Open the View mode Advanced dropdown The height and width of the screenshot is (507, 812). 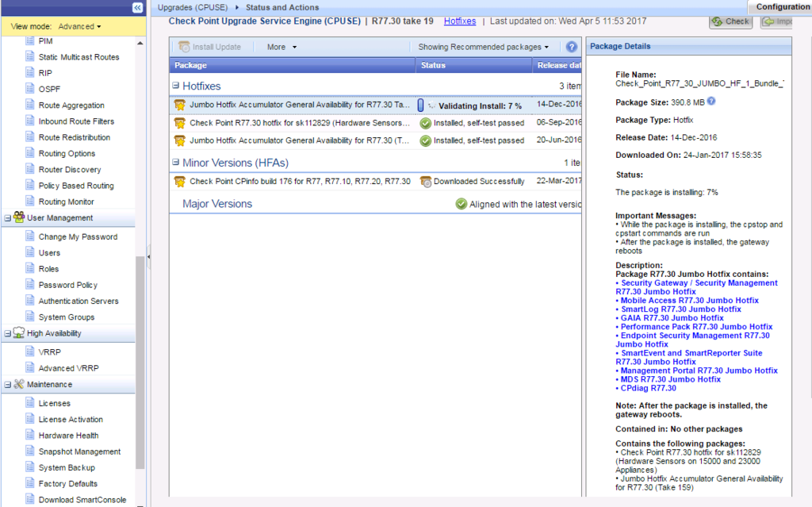coord(79,26)
